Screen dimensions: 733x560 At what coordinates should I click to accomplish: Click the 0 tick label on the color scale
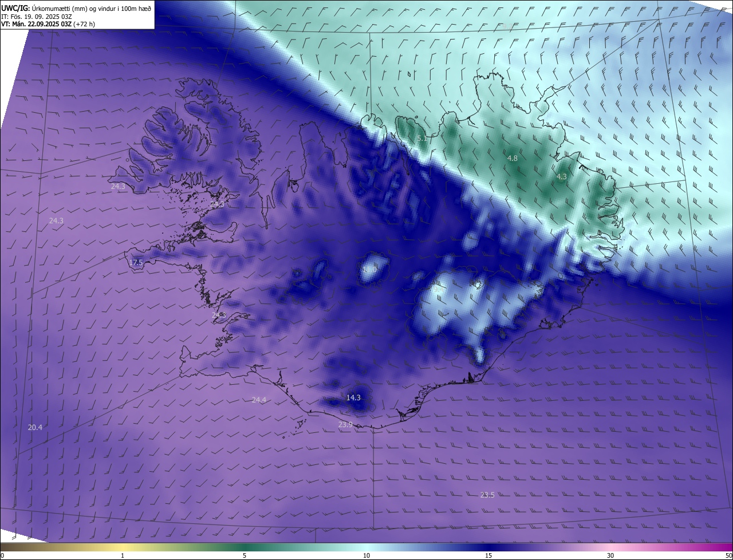pyautogui.click(x=2, y=555)
